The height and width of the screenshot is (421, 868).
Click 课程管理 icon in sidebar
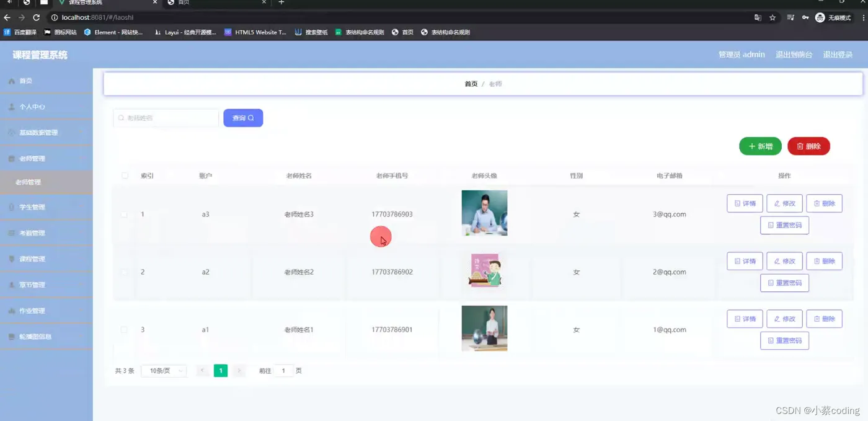click(x=12, y=259)
